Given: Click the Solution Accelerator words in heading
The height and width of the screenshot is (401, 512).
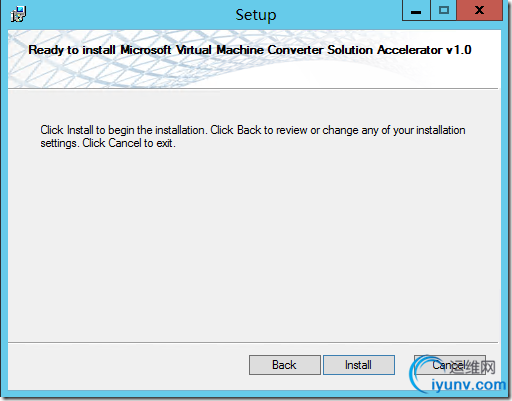Looking at the screenshot, I should (385, 50).
